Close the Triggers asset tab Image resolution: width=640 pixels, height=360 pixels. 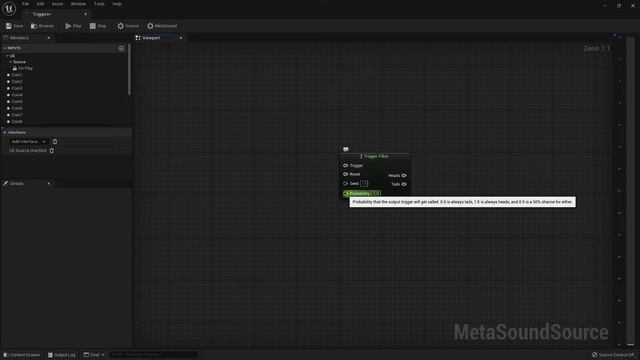click(x=85, y=14)
